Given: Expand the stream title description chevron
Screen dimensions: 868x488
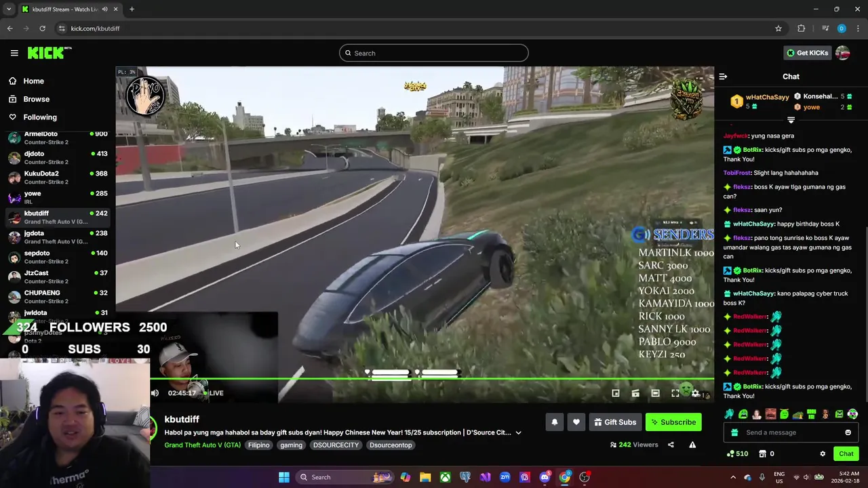Looking at the screenshot, I should click(x=518, y=432).
